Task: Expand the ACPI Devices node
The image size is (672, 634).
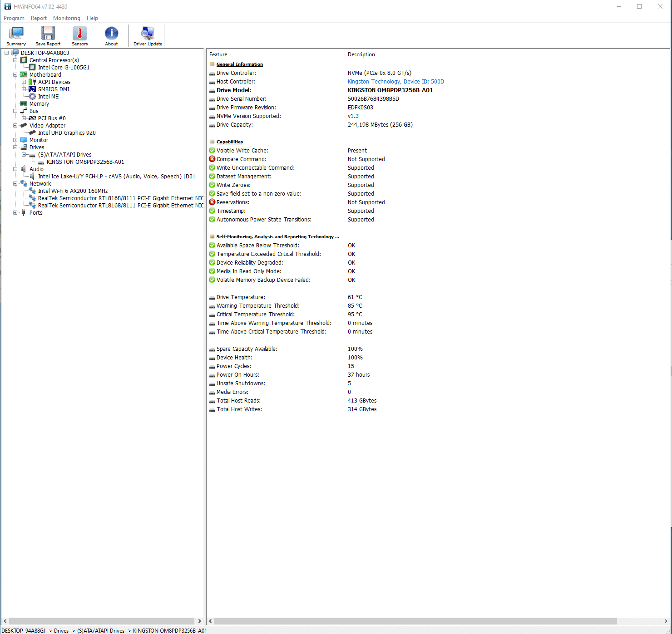Action: coord(24,82)
